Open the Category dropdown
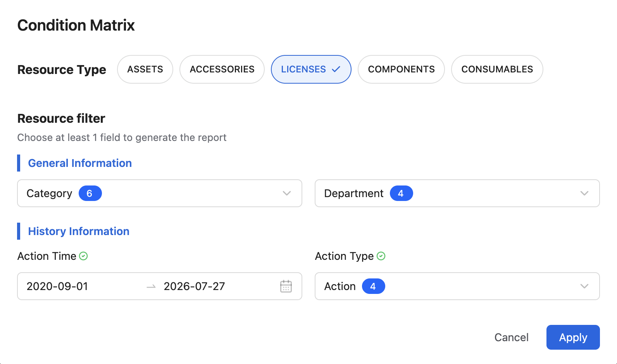Viewport: 617px width, 364px height. point(160,193)
